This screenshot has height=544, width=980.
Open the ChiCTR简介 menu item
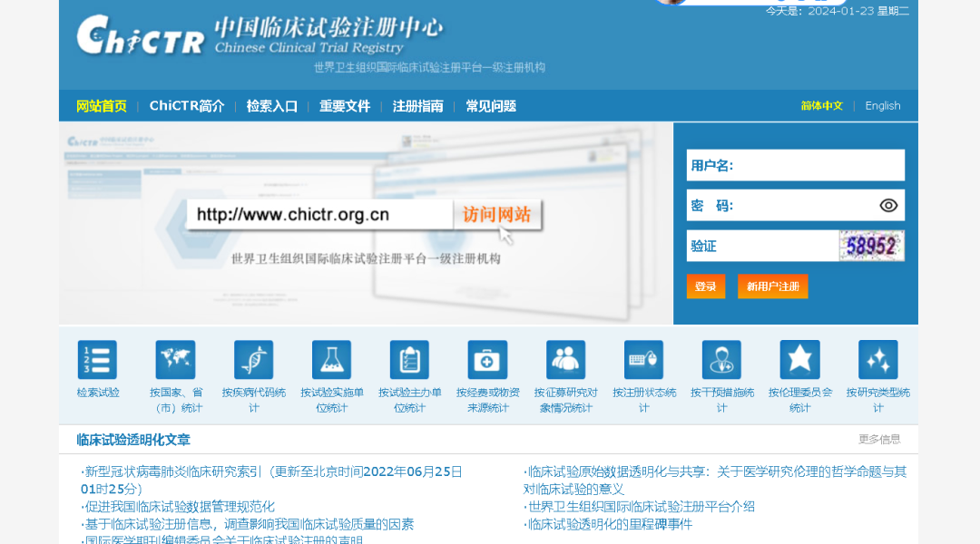[x=187, y=105]
